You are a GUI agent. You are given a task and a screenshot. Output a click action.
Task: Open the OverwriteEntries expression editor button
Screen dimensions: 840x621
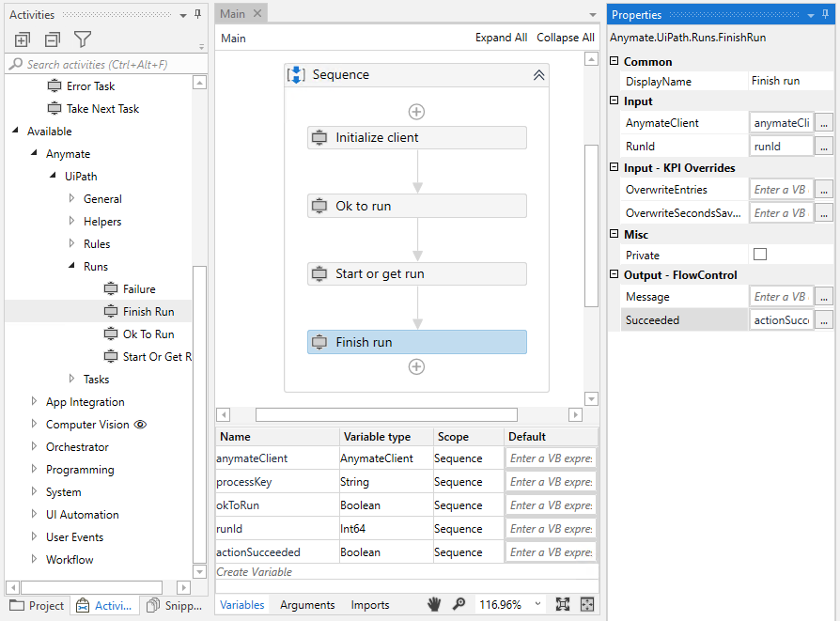pyautogui.click(x=824, y=189)
